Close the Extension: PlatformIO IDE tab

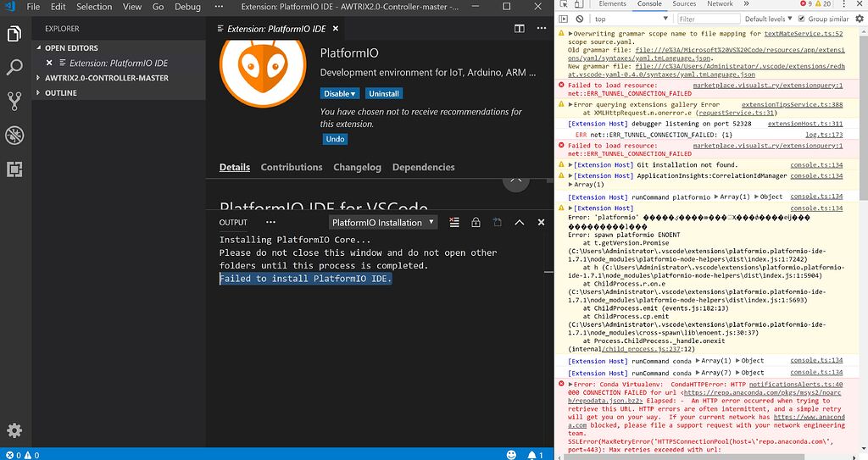coord(336,28)
